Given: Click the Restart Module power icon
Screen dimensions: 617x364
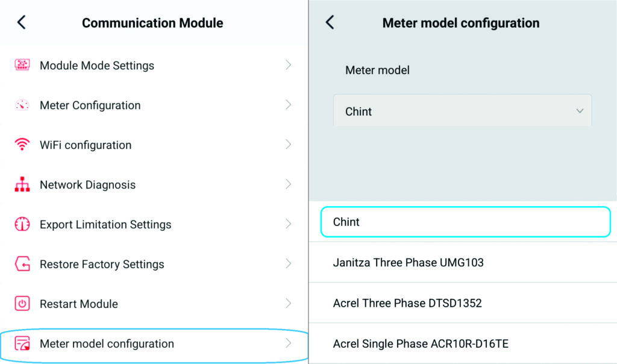Looking at the screenshot, I should tap(22, 304).
